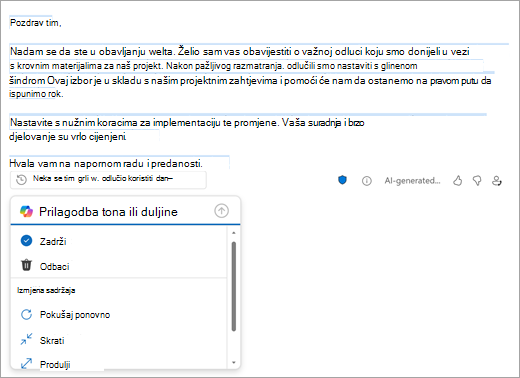520x378 pixels.
Task: Give thumbs down feedback
Action: point(477,181)
